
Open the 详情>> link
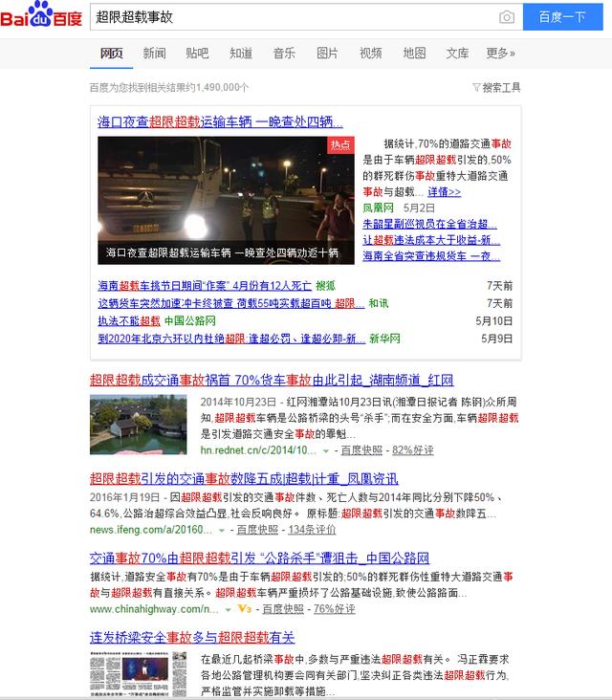444,192
